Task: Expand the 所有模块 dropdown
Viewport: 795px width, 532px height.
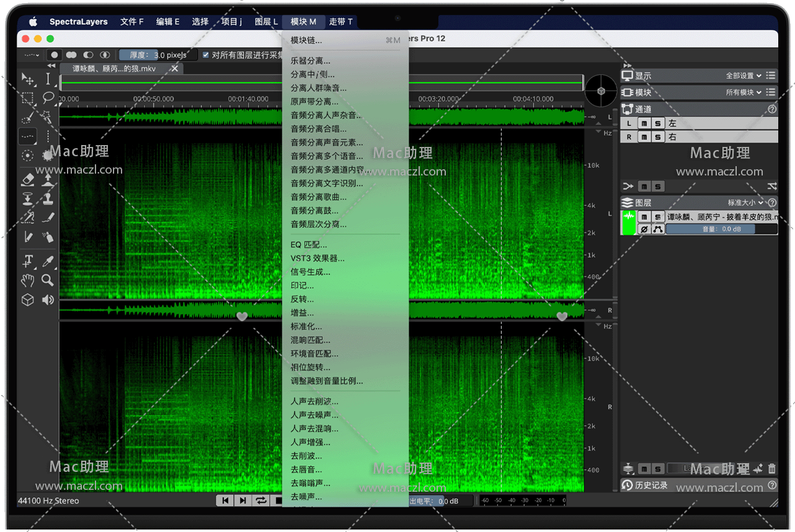Action: click(x=743, y=92)
